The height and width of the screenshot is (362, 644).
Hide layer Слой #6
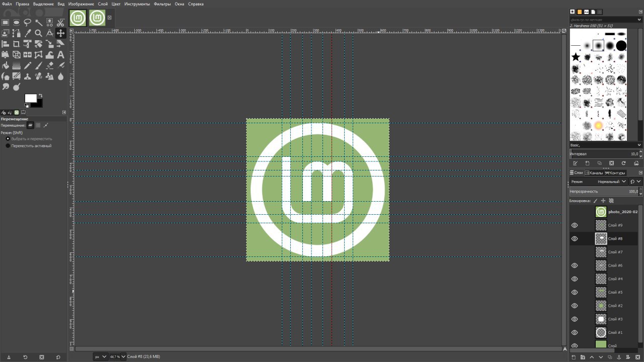[x=575, y=265]
